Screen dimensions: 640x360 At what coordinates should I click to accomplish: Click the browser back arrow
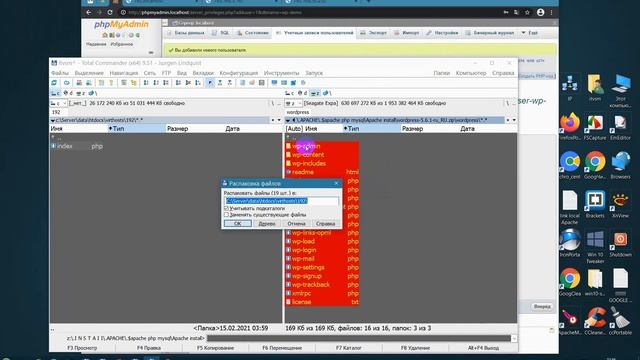[x=89, y=12]
